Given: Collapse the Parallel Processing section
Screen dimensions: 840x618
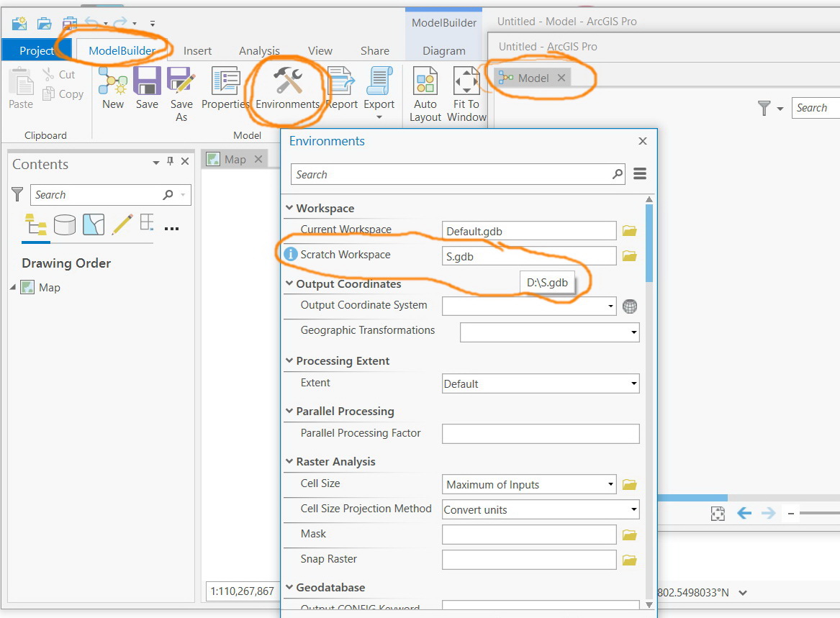Looking at the screenshot, I should click(289, 411).
